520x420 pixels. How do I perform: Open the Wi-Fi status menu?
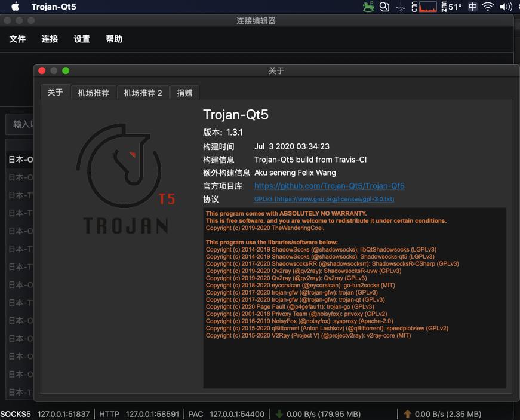pyautogui.click(x=488, y=7)
